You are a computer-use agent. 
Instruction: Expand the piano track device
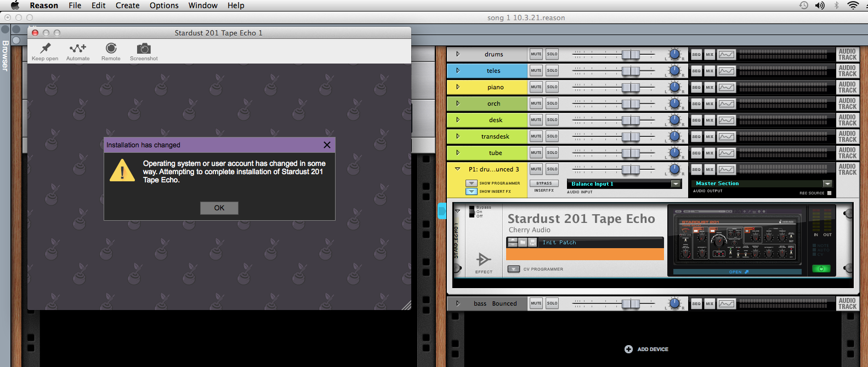coord(458,87)
